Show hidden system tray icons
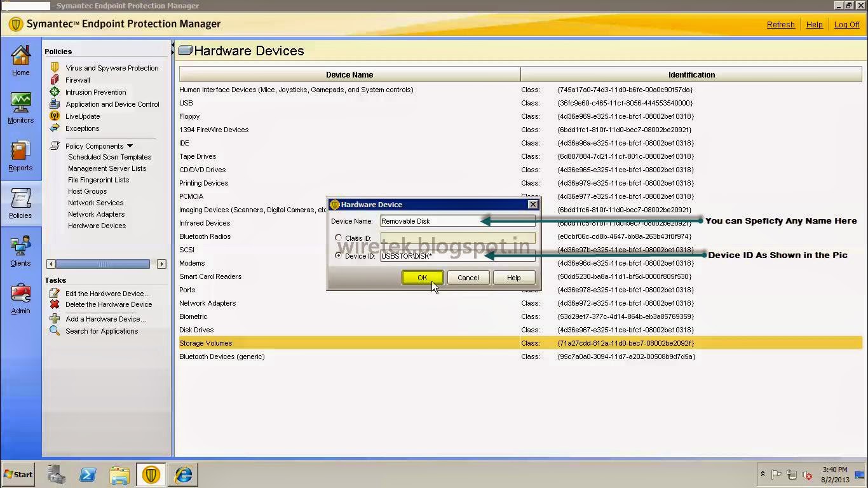 tap(763, 474)
